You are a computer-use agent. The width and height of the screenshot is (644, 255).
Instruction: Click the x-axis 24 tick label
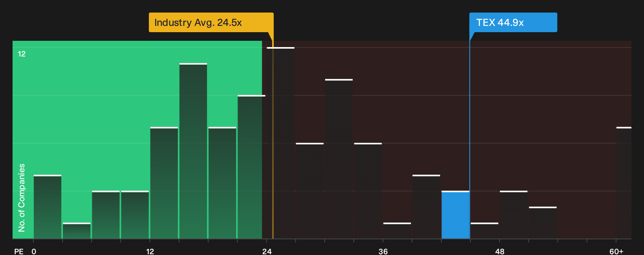tap(267, 251)
